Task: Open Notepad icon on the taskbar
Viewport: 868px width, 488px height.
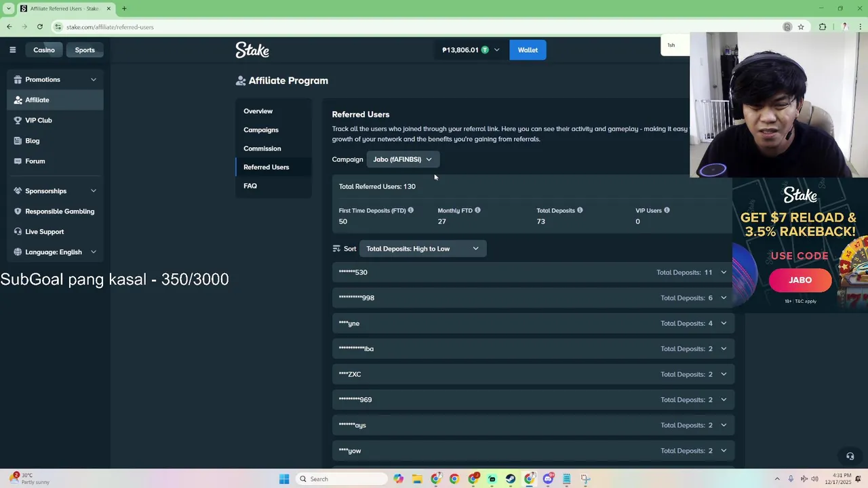Action: 567,479
